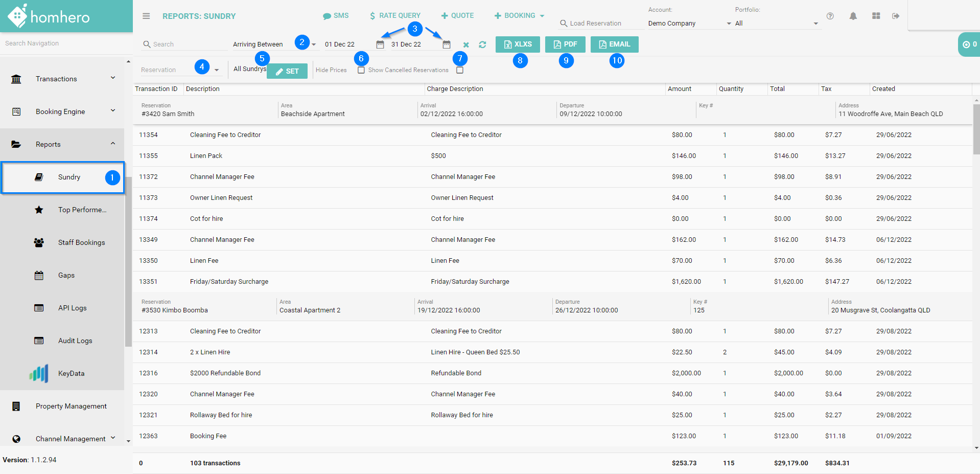
Task: Export report using the XLXS button
Action: coord(518,44)
